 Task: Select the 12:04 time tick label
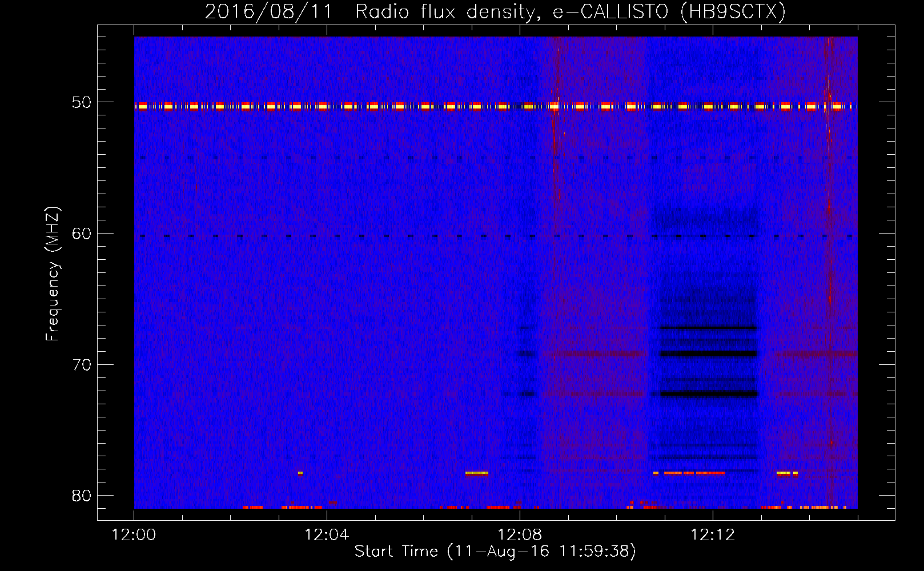pos(327,535)
